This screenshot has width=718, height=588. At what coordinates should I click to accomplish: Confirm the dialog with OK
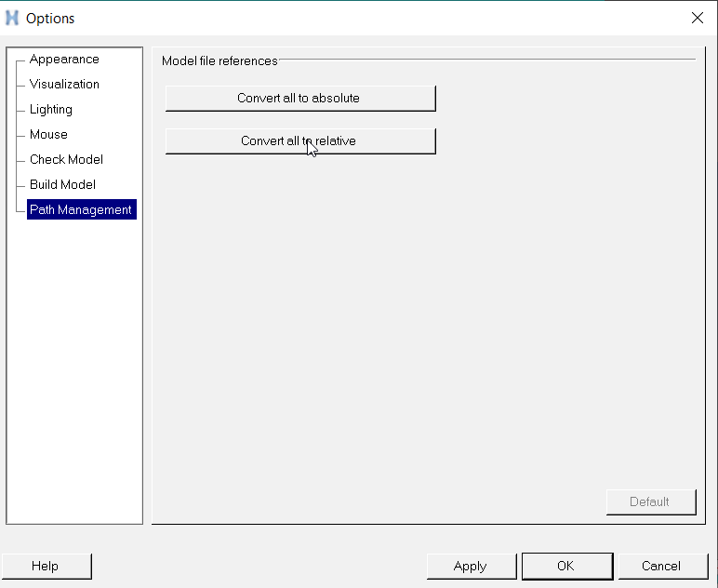[567, 566]
